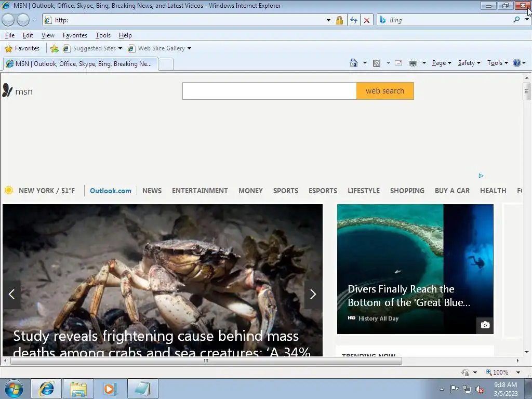This screenshot has height=399, width=532.
Task: Expand the address bar history dropdown
Action: (328, 20)
